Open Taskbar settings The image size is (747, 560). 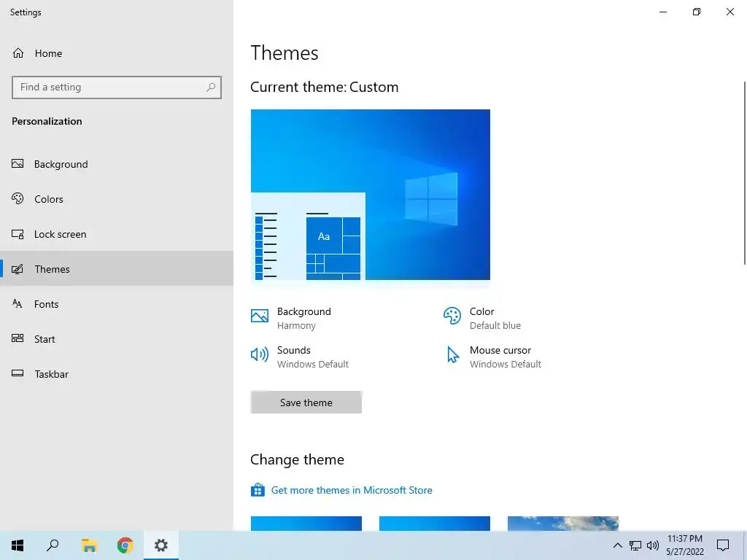[x=117, y=374]
